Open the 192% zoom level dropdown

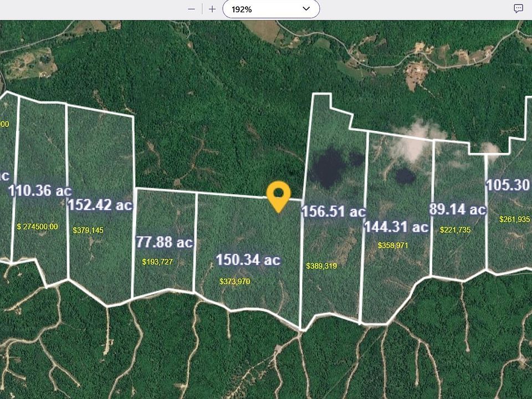pyautogui.click(x=271, y=9)
